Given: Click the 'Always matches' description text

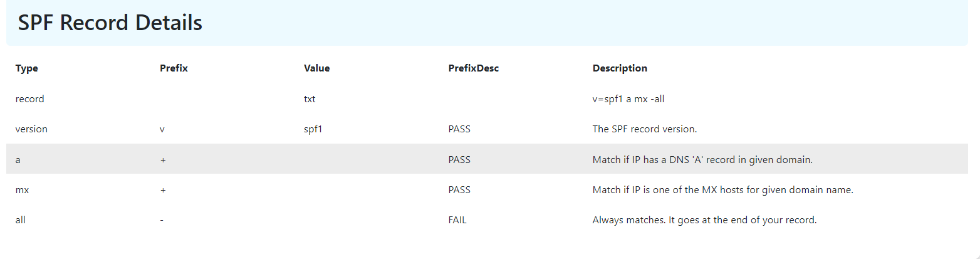Looking at the screenshot, I should point(704,220).
